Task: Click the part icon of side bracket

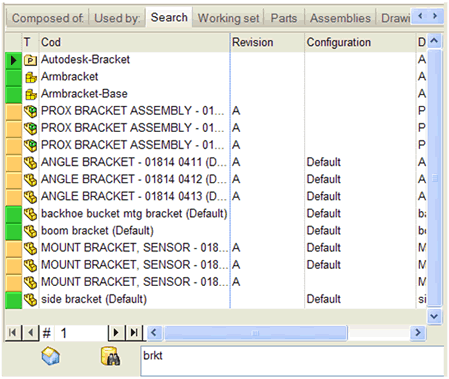Action: (30, 299)
